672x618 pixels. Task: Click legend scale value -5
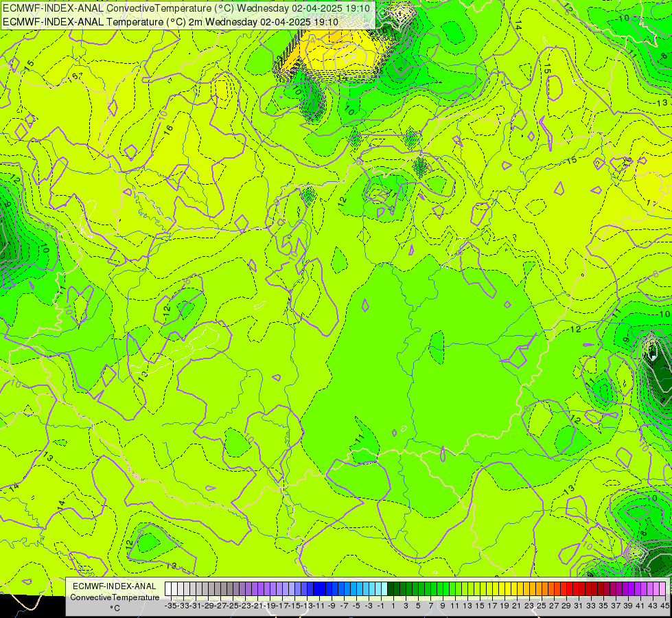(x=356, y=606)
